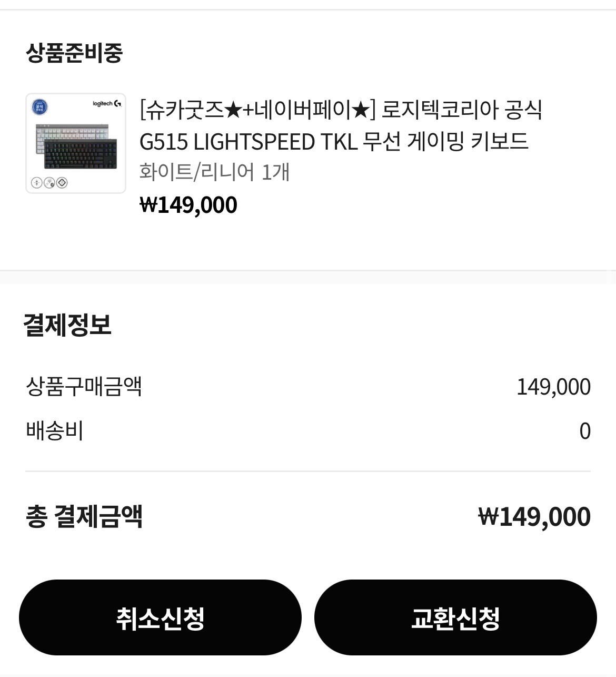
Task: Click the 배송비 shipping fee label
Action: click(54, 431)
